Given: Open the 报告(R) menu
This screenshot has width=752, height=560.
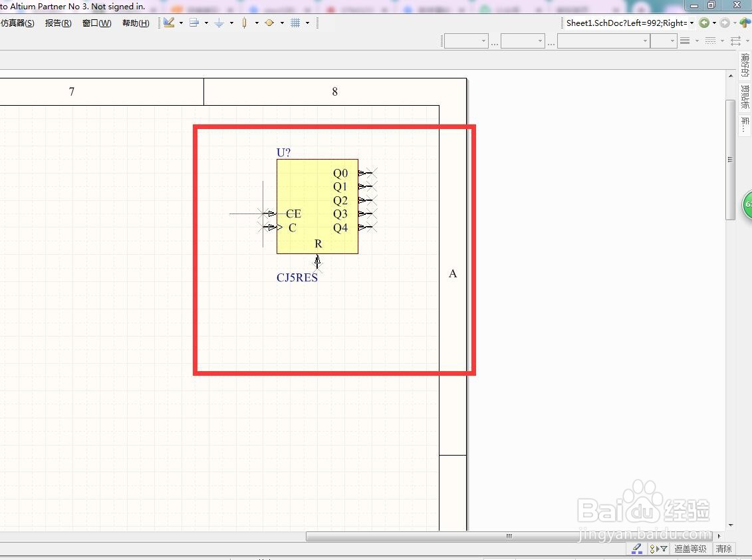Looking at the screenshot, I should pyautogui.click(x=58, y=23).
